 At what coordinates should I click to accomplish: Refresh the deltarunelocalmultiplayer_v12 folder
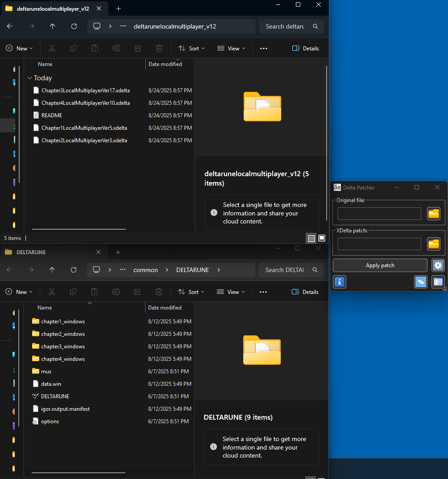tap(74, 26)
